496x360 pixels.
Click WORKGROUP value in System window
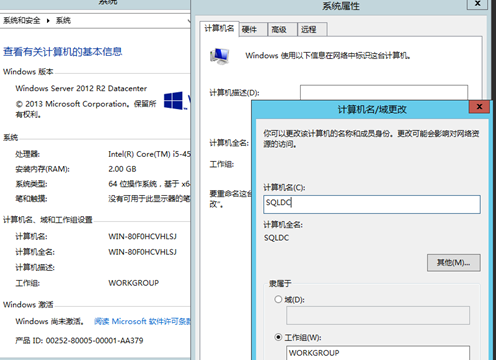point(134,283)
